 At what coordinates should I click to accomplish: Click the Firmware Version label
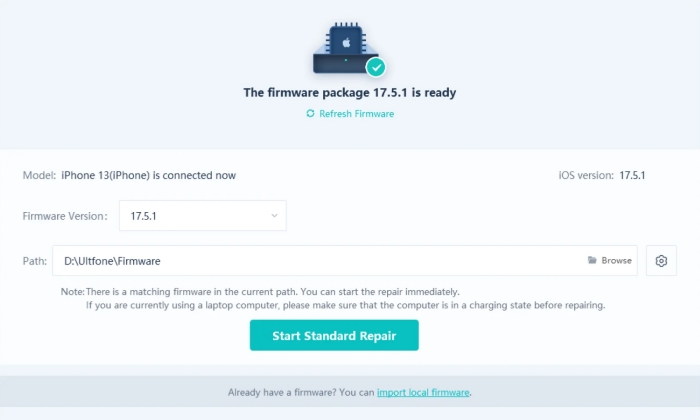tap(65, 216)
